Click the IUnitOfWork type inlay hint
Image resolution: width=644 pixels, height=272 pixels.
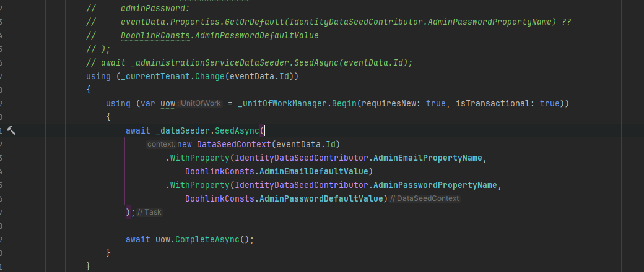199,103
